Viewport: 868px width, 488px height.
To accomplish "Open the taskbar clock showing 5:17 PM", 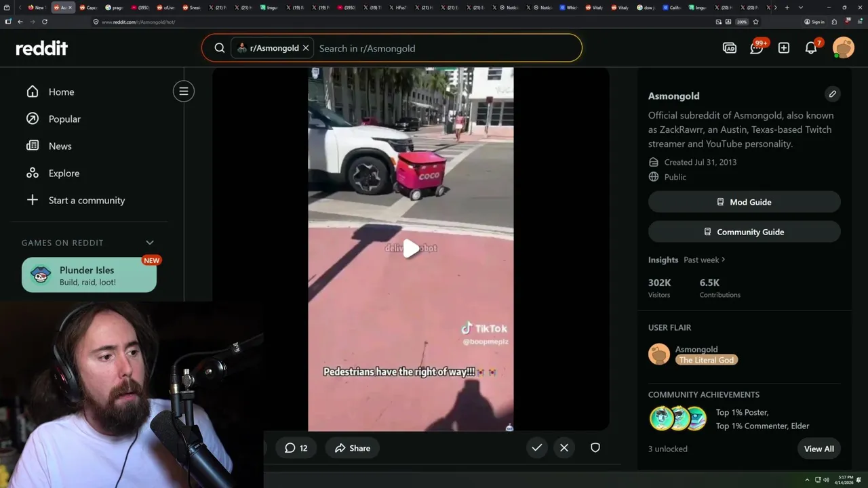I will (x=844, y=480).
